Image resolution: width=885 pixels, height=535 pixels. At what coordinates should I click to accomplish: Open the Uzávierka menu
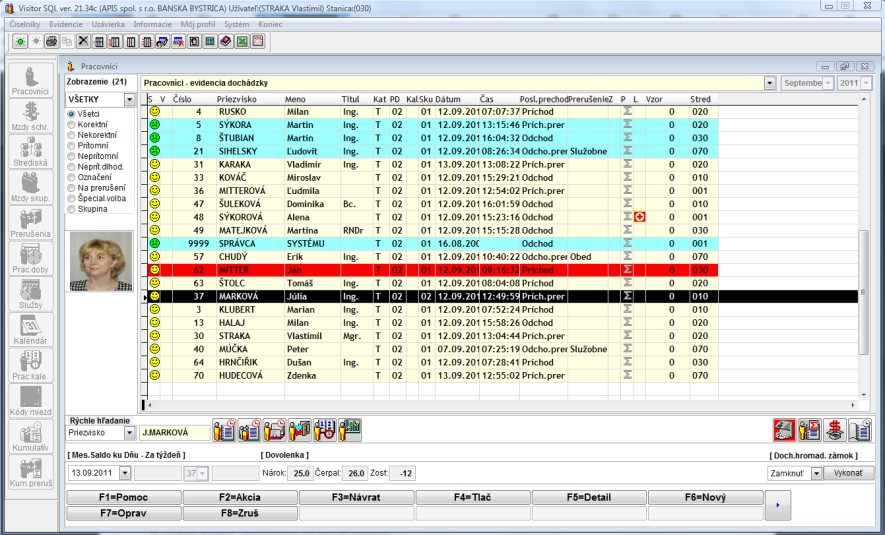109,22
